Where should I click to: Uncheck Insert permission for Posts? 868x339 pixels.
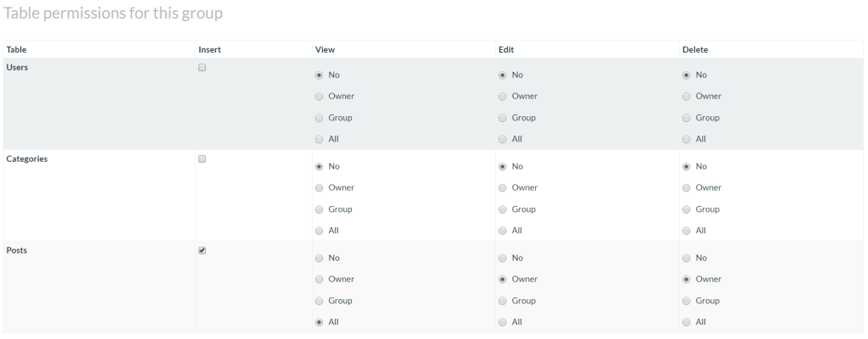pos(202,250)
